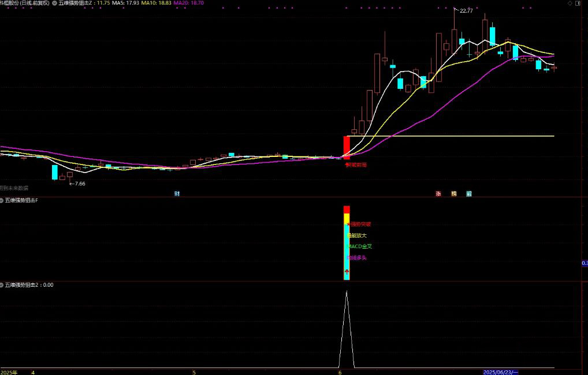588x375 pixels.
Task: Click the 2025/06/23 date marker on time axis
Action: tap(500, 372)
